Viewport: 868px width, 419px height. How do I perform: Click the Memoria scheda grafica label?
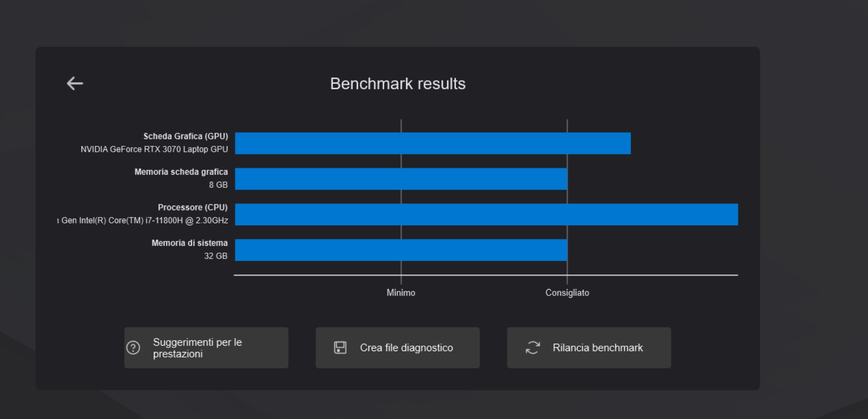click(181, 172)
